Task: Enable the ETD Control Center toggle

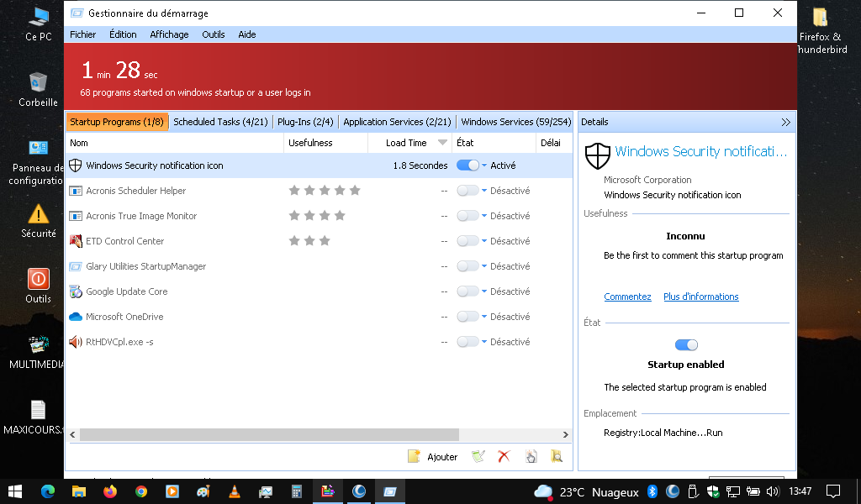Action: (x=467, y=241)
